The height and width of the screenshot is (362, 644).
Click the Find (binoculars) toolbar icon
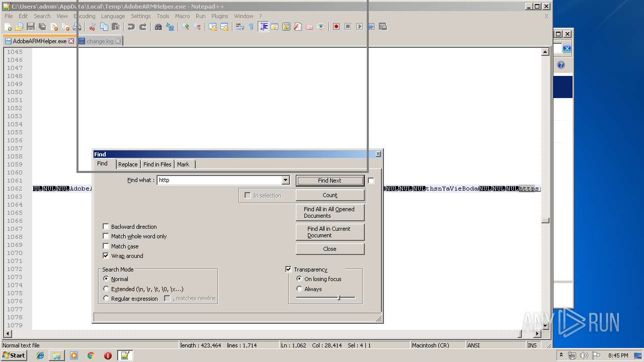(158, 27)
